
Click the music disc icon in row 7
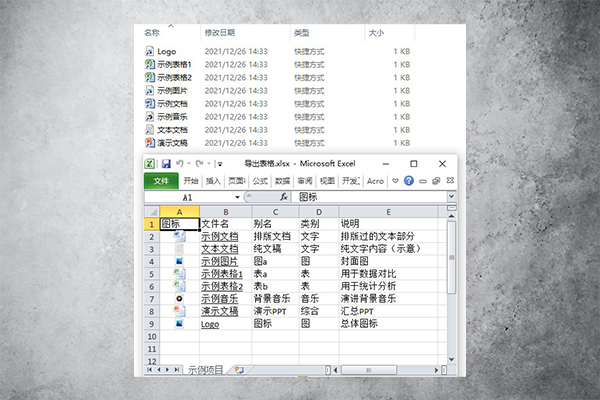coord(179,299)
